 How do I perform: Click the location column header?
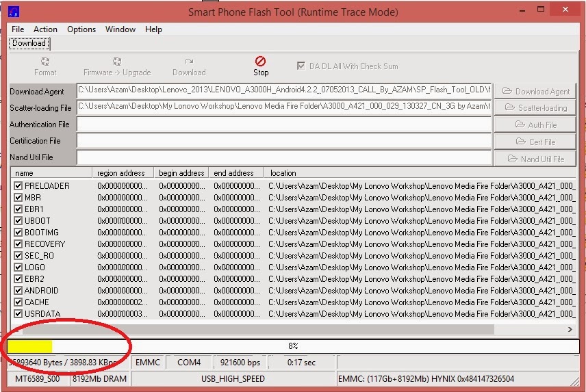click(x=420, y=173)
